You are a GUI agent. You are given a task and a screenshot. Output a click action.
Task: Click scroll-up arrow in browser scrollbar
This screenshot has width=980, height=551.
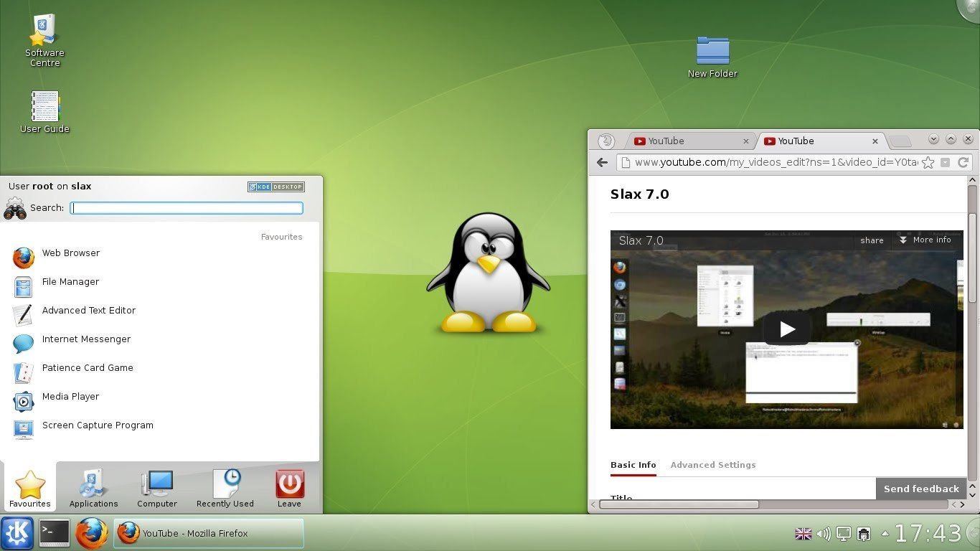(972, 181)
